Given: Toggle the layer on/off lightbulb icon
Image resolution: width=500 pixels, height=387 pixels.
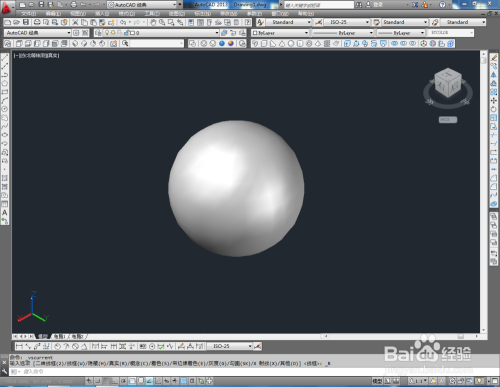Looking at the screenshot, I should [x=107, y=33].
